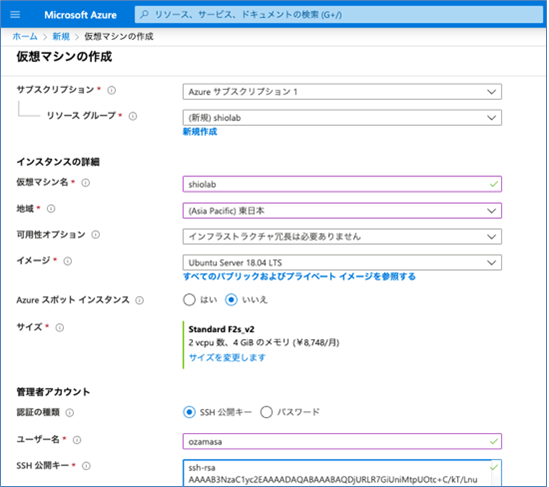The height and width of the screenshot is (487, 549).
Task: Select パスワード authentication
Action: [x=266, y=412]
